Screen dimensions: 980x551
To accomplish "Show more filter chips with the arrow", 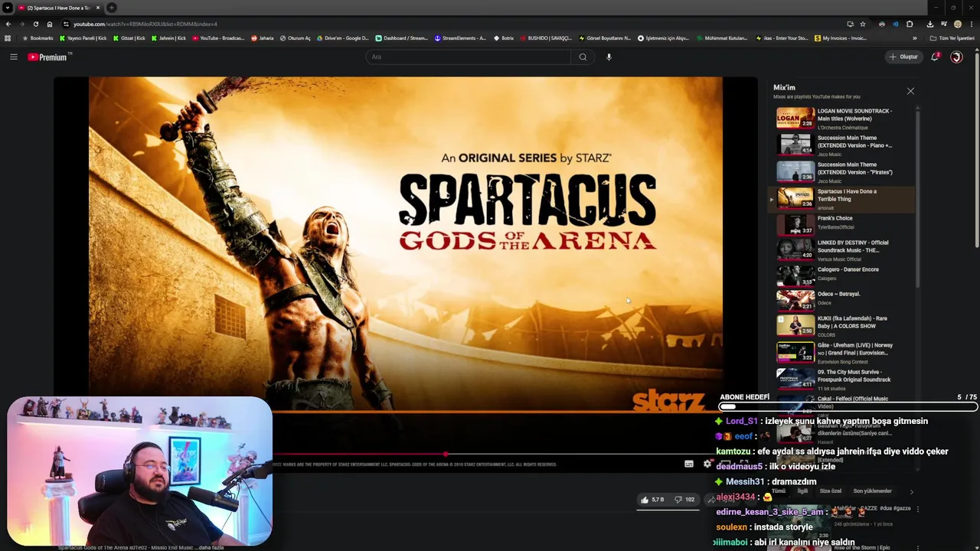I will click(911, 491).
